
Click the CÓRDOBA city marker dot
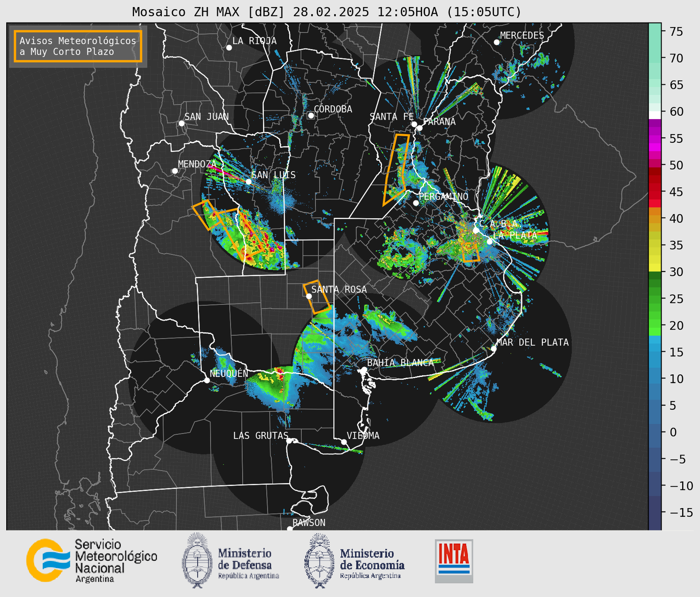click(x=311, y=115)
